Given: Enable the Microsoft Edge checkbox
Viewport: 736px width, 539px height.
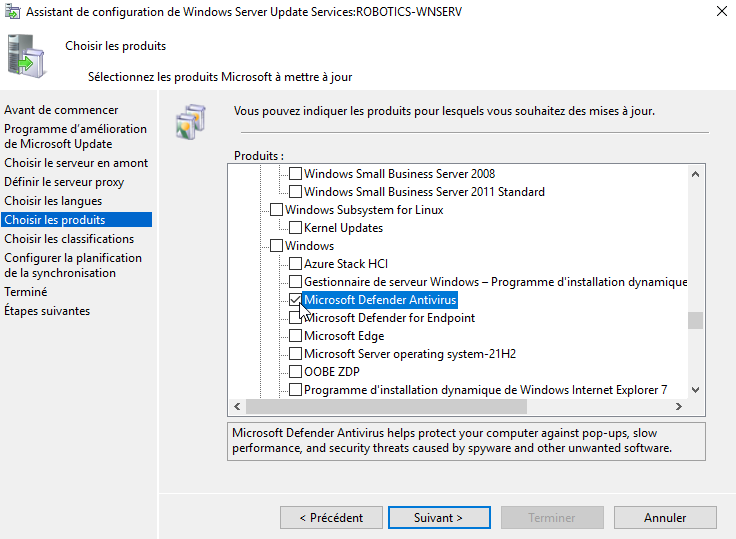Looking at the screenshot, I should tap(295, 336).
